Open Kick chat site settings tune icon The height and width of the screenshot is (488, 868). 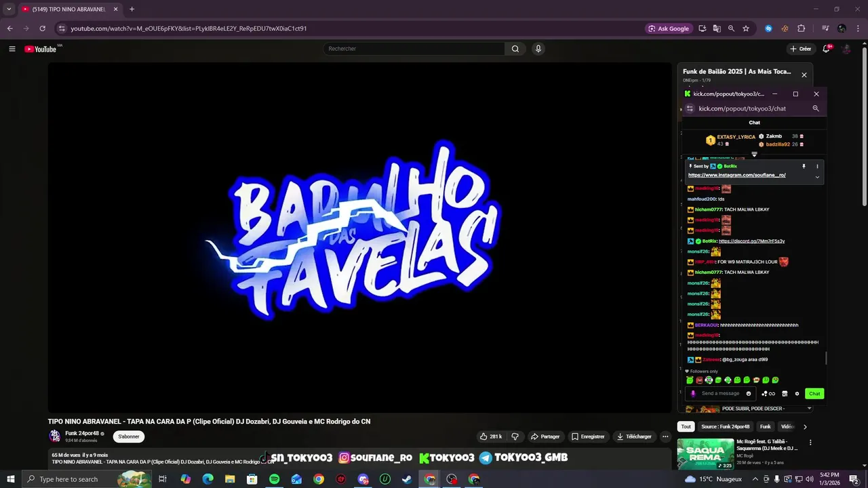pyautogui.click(x=690, y=108)
